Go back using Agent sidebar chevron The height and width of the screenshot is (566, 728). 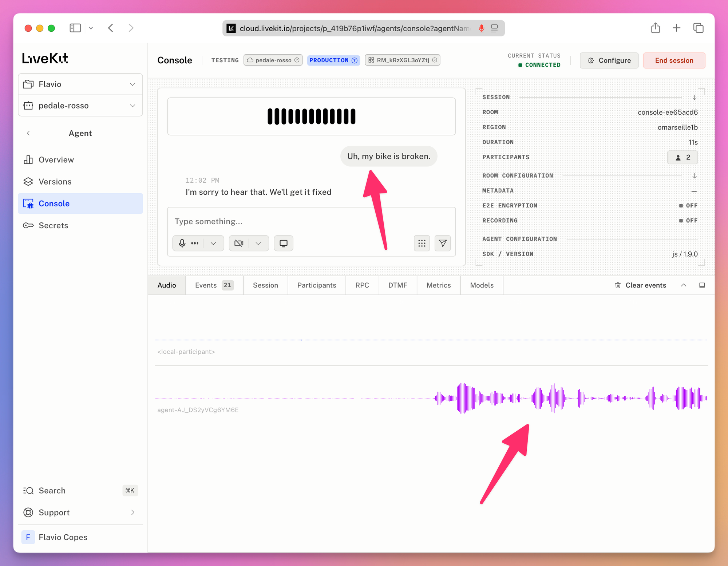click(x=28, y=133)
